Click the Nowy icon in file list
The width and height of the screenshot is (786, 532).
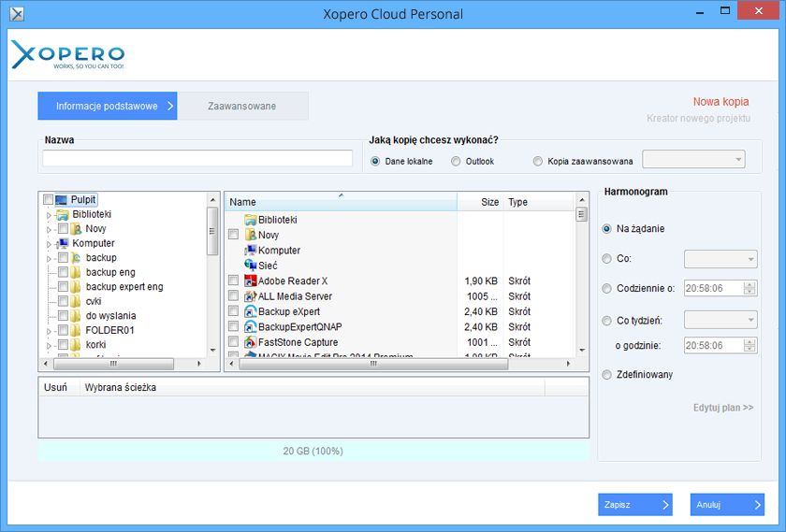[250, 235]
